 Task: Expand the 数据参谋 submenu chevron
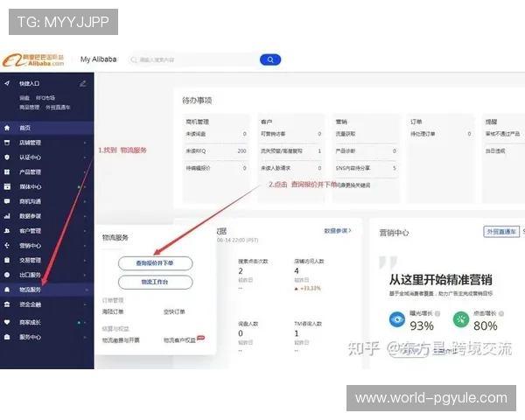click(x=85, y=216)
